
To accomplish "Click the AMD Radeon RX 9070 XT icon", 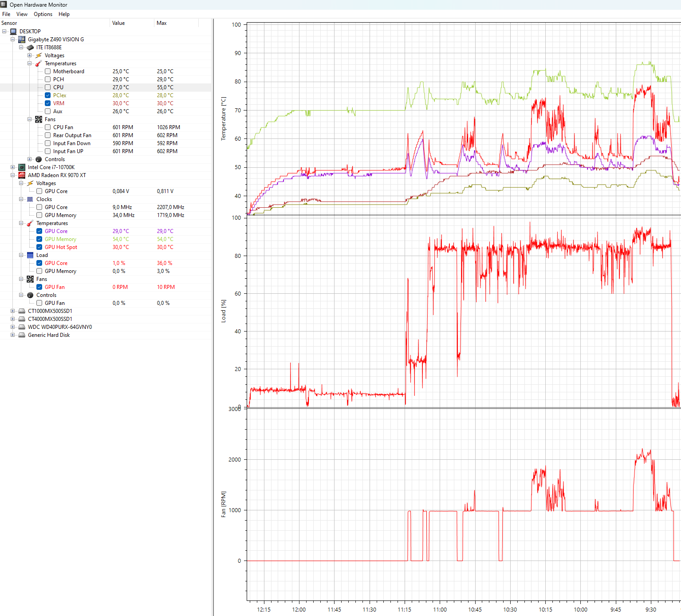I will [22, 175].
